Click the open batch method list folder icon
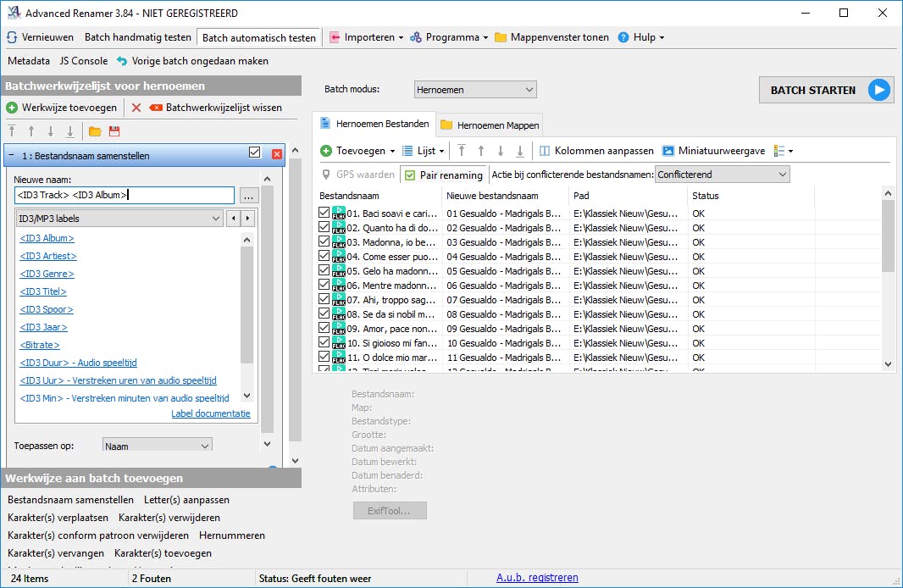Image resolution: width=903 pixels, height=588 pixels. 95,131
